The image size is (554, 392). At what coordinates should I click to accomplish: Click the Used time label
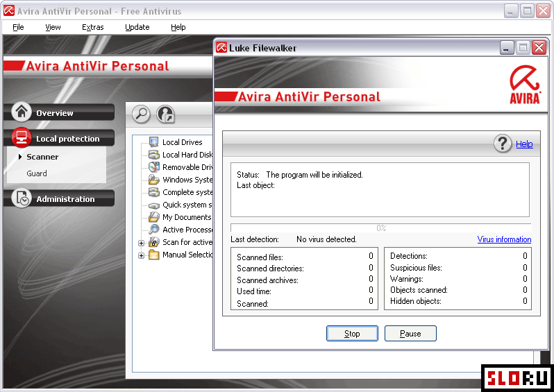point(254,291)
